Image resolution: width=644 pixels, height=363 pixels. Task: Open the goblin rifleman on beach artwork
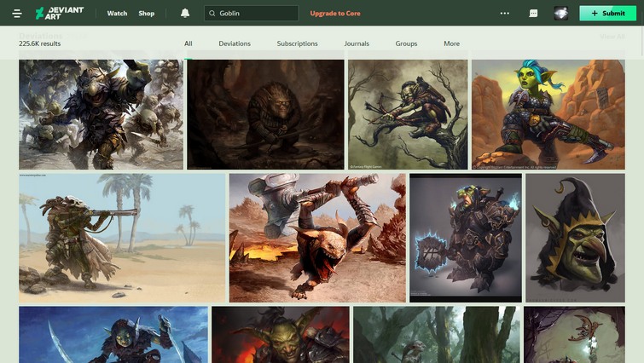click(x=122, y=238)
